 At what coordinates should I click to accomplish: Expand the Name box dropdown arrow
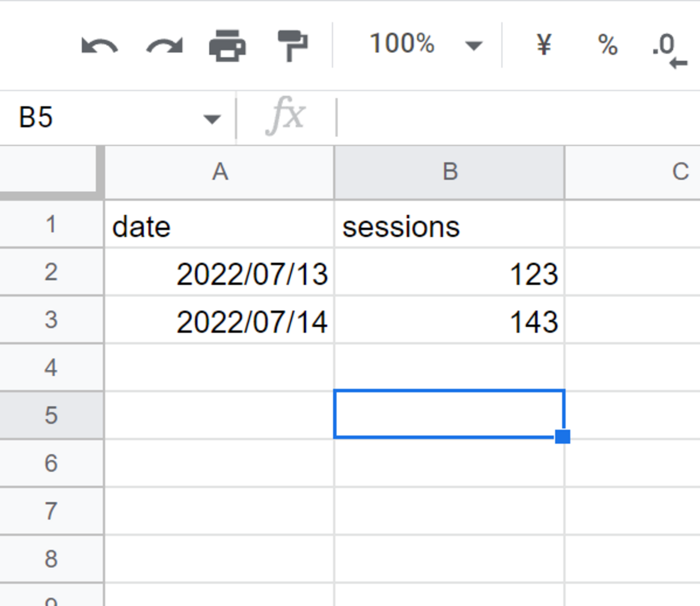[212, 118]
